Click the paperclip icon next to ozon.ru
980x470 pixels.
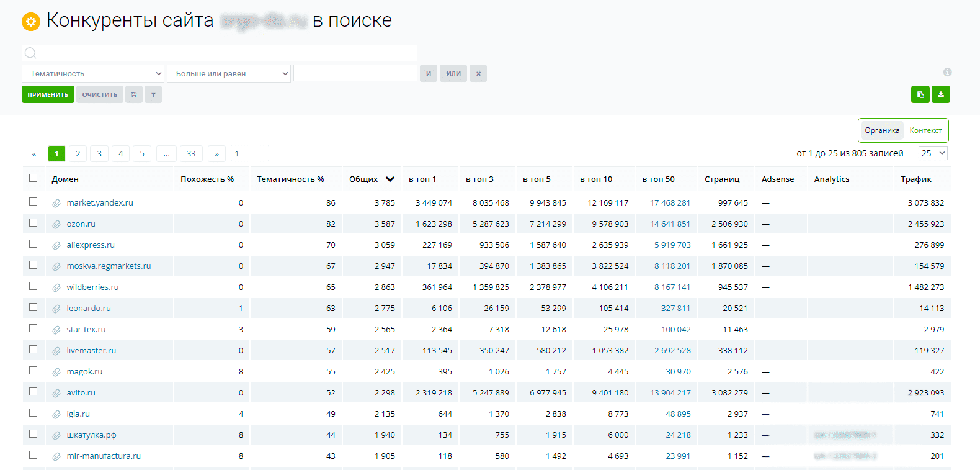pos(56,224)
